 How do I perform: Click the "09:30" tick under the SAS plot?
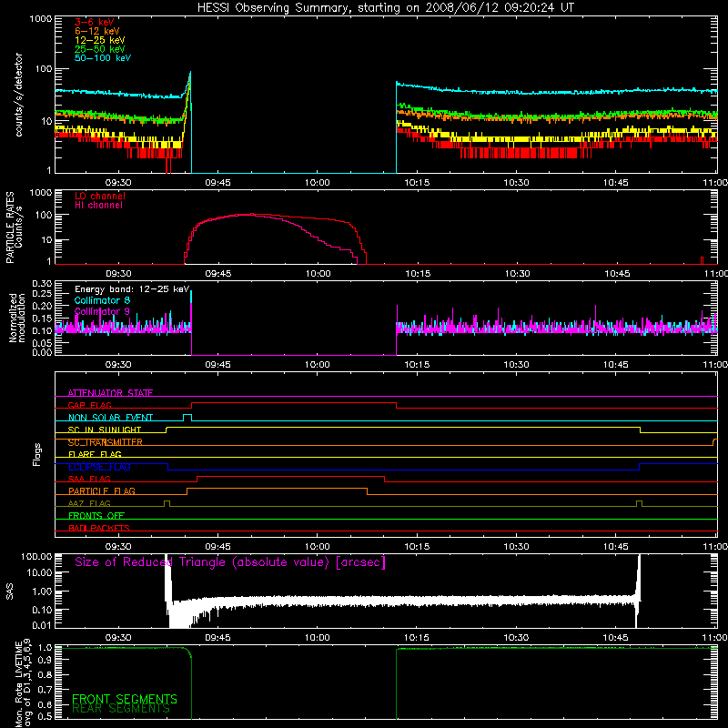pyautogui.click(x=118, y=638)
